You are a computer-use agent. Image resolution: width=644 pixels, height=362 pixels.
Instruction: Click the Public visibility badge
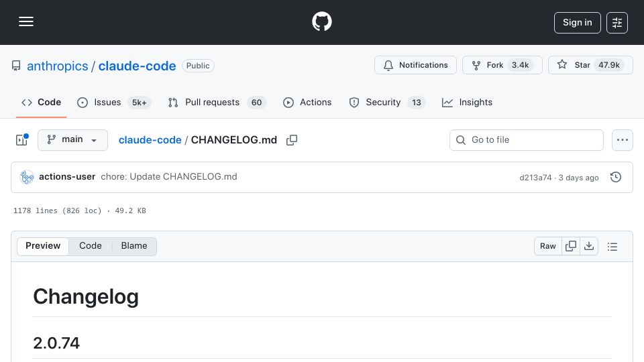click(198, 66)
